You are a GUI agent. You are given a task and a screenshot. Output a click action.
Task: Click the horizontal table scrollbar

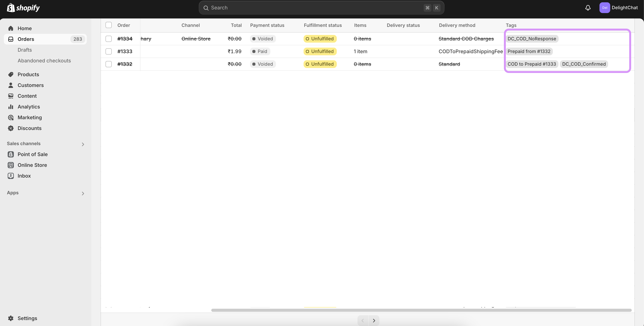(x=421, y=310)
